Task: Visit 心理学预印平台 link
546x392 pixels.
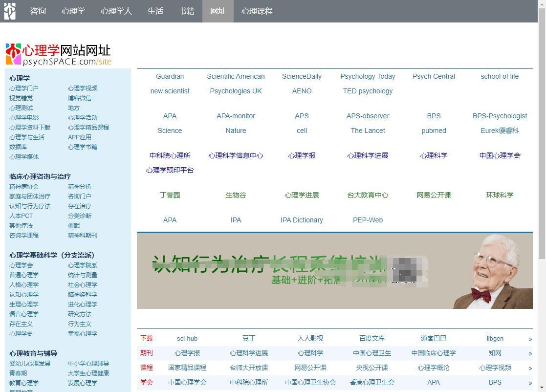Action: (x=170, y=170)
